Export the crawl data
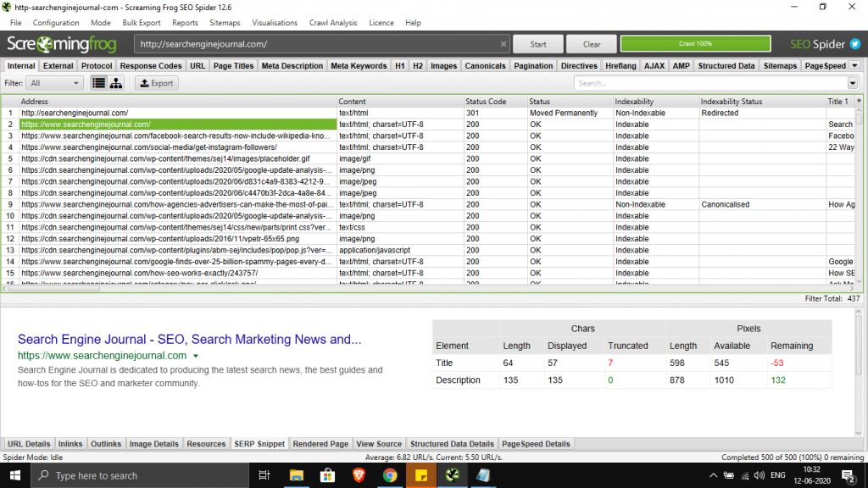The width and height of the screenshot is (868, 488). (157, 83)
